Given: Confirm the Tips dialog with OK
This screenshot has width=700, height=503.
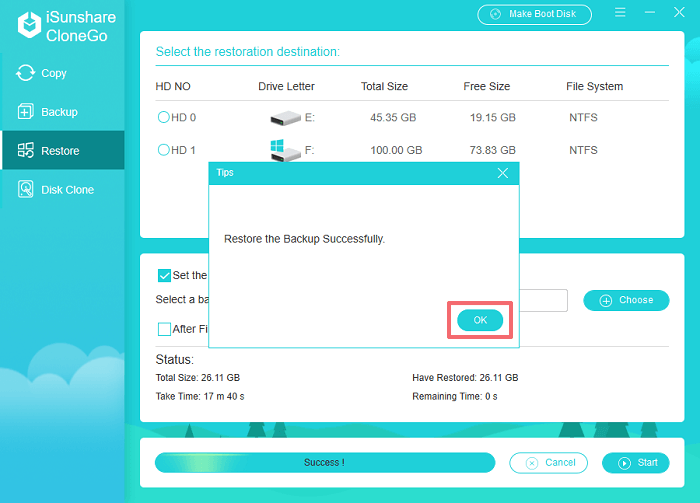Looking at the screenshot, I should tap(480, 320).
